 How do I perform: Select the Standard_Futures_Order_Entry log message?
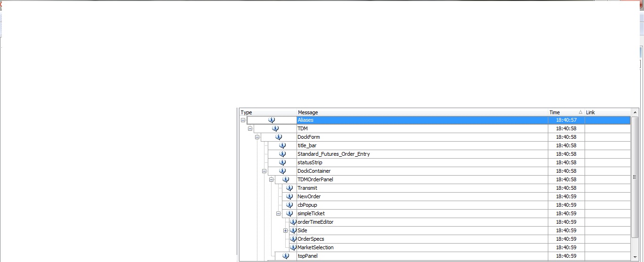(333, 154)
